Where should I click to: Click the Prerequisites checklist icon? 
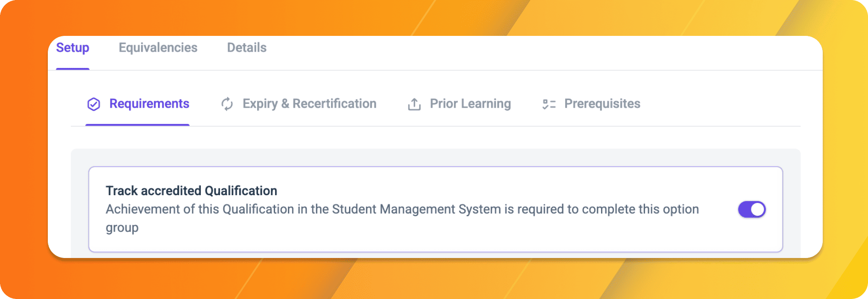[x=549, y=104]
